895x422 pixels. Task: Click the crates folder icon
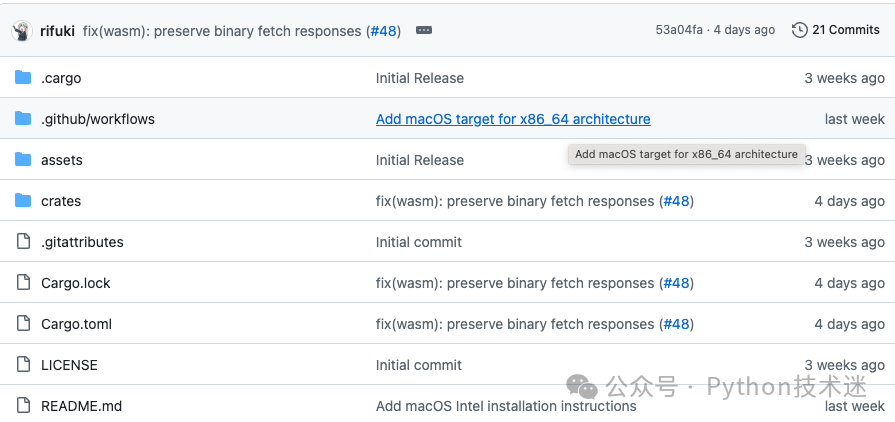point(23,201)
